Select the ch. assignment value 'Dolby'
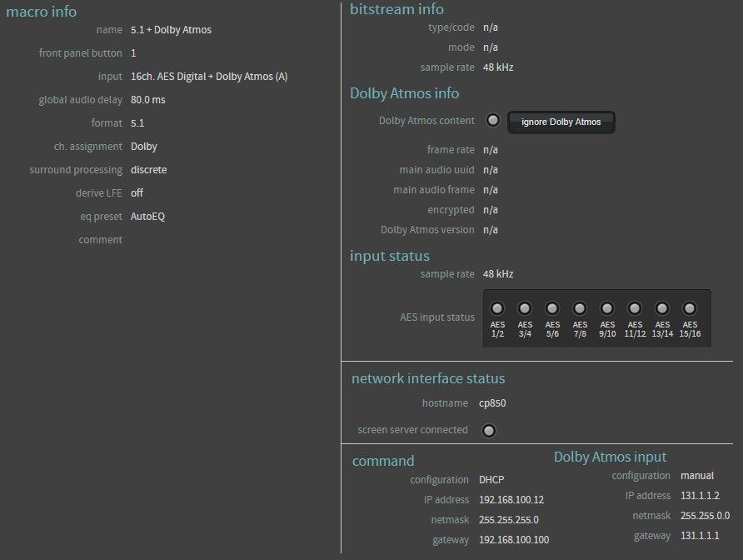Screen dimensions: 743x560 tap(143, 147)
